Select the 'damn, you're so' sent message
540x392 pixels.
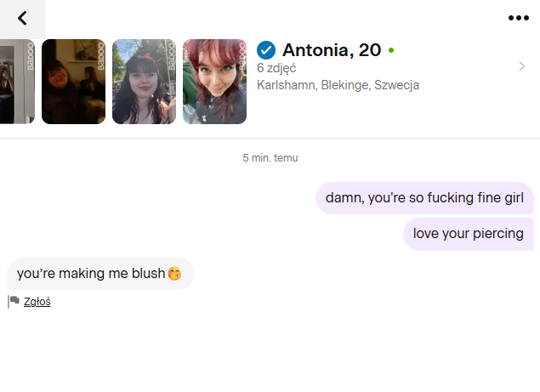pyautogui.click(x=424, y=198)
